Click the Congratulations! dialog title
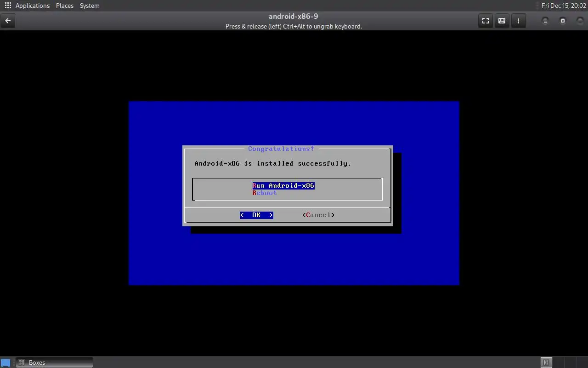Viewport: 588px width, 368px height. (281, 149)
